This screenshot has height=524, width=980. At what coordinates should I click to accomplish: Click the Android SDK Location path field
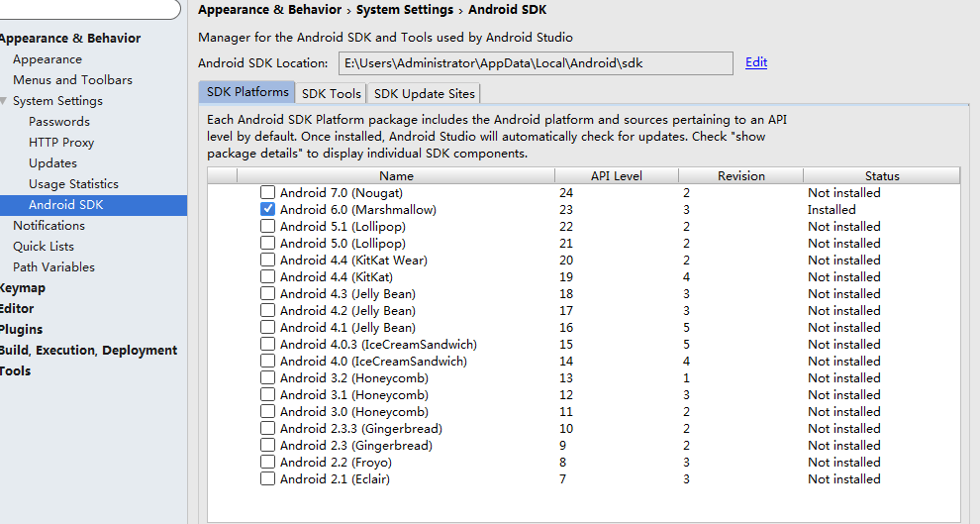coord(536,63)
